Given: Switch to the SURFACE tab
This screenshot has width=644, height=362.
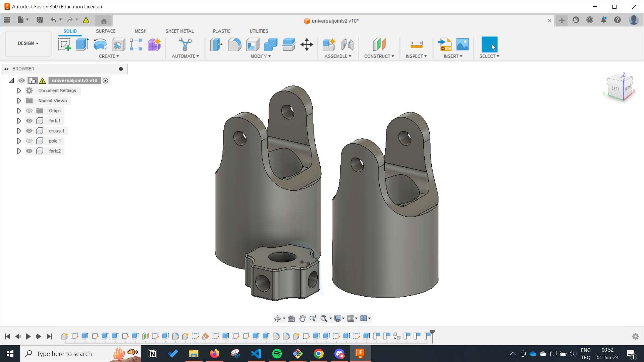Looking at the screenshot, I should click(x=106, y=31).
